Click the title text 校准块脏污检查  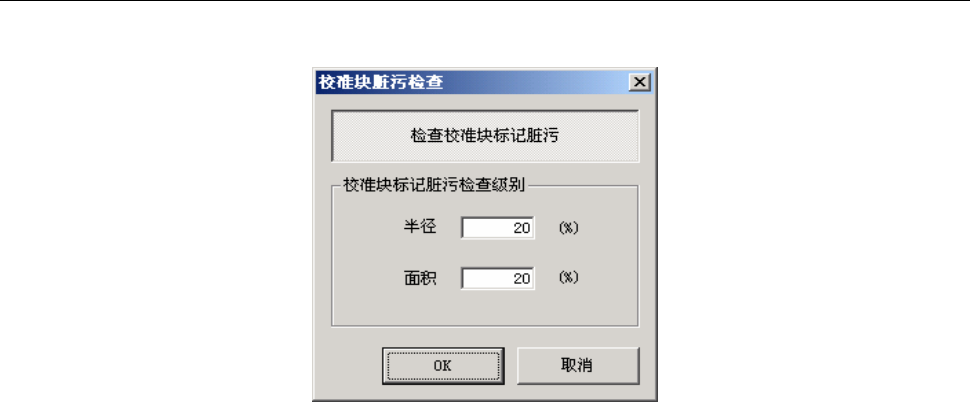[381, 82]
